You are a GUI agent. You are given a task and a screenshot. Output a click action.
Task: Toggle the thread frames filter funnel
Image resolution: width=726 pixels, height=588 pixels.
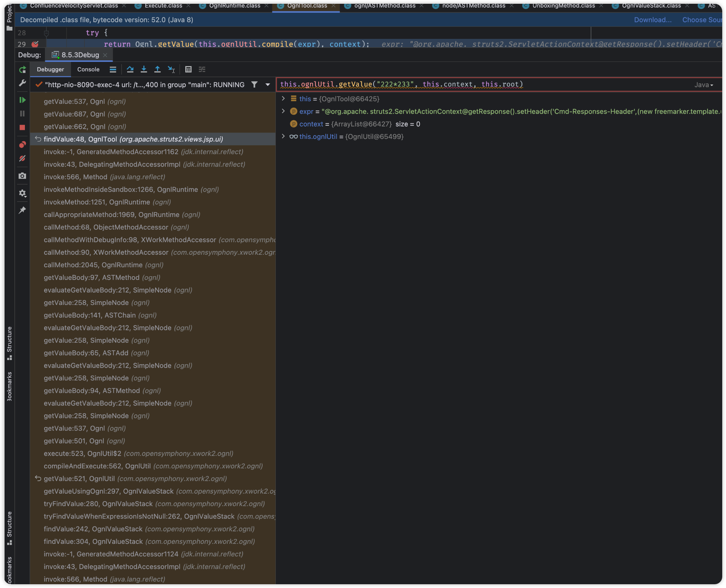point(255,85)
